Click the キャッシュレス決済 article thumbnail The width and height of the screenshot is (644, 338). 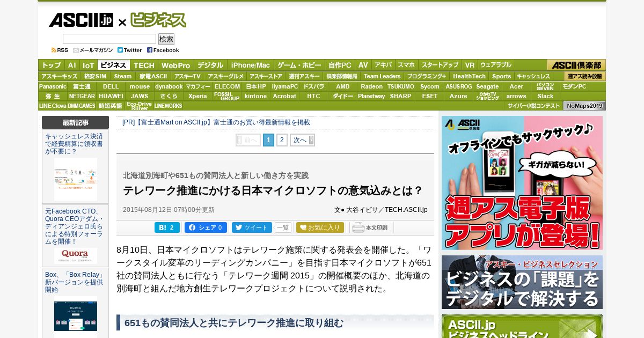coord(76,179)
